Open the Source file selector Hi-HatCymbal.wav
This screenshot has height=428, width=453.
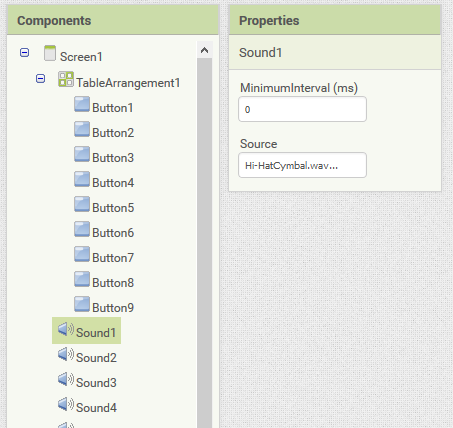pyautogui.click(x=302, y=165)
